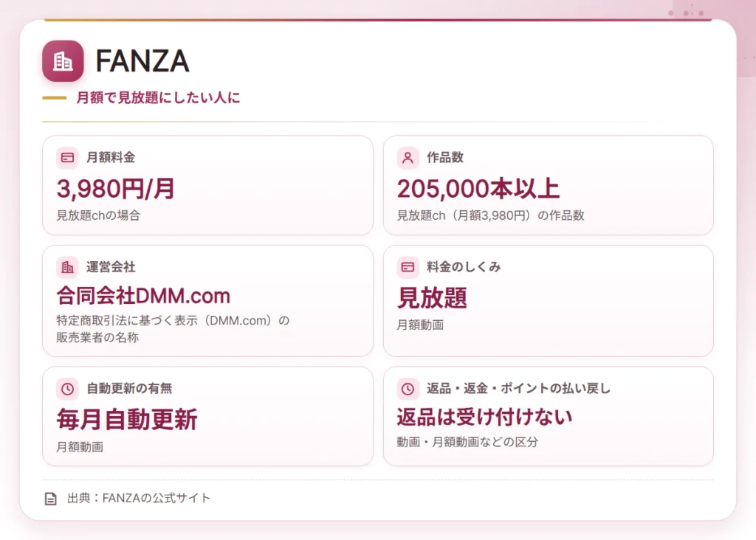Click the card icon beside 料金のしくみ
The height and width of the screenshot is (540, 756).
point(408,267)
